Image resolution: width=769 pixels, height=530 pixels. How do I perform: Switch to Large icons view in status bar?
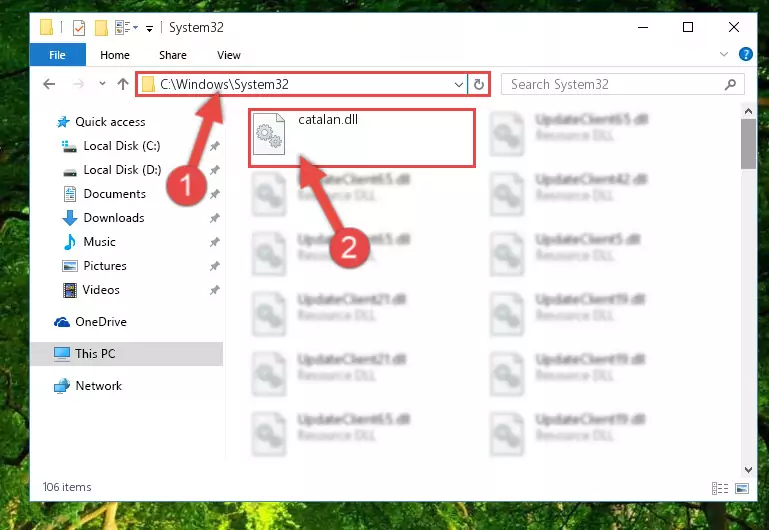click(742, 488)
